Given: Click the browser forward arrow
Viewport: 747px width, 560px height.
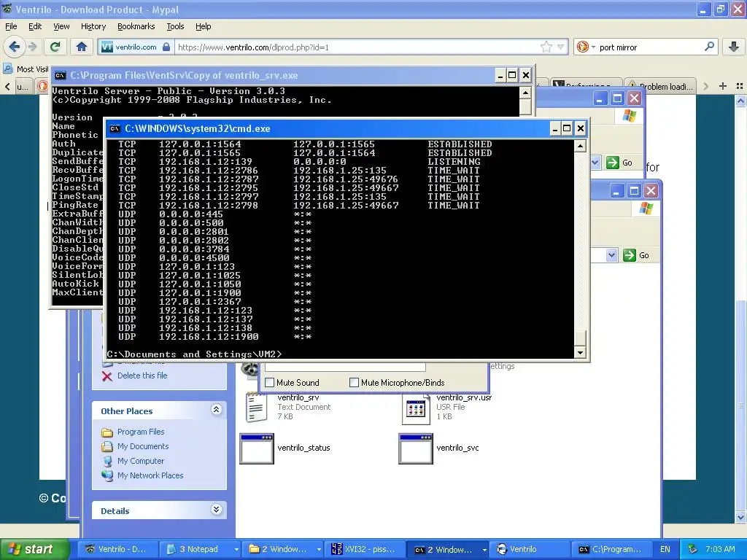Looking at the screenshot, I should click(32, 47).
